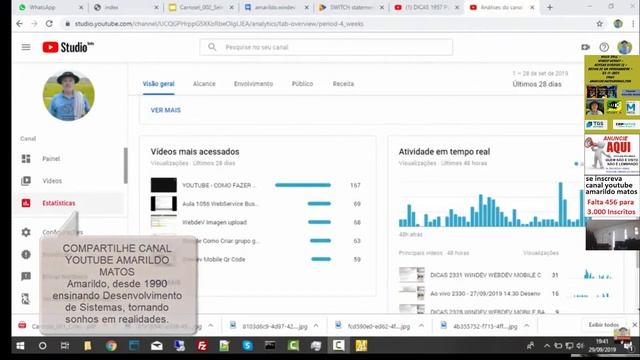The width and height of the screenshot is (640, 360).
Task: Open a new Chrome tab
Action: [x=550, y=7]
